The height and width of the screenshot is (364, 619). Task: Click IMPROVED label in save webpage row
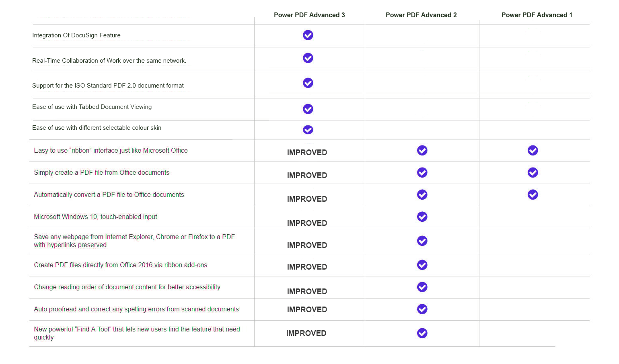307,245
